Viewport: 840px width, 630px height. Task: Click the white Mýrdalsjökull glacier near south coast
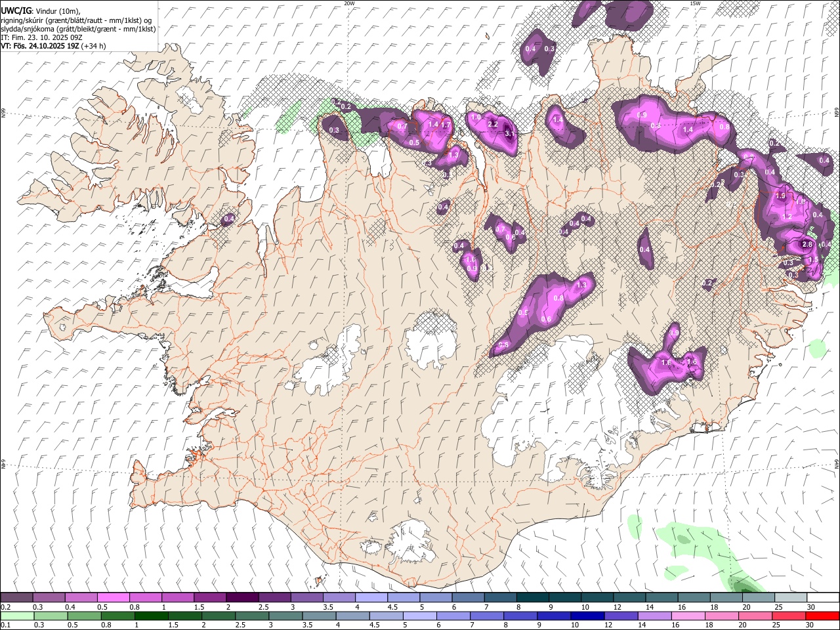tap(411, 541)
